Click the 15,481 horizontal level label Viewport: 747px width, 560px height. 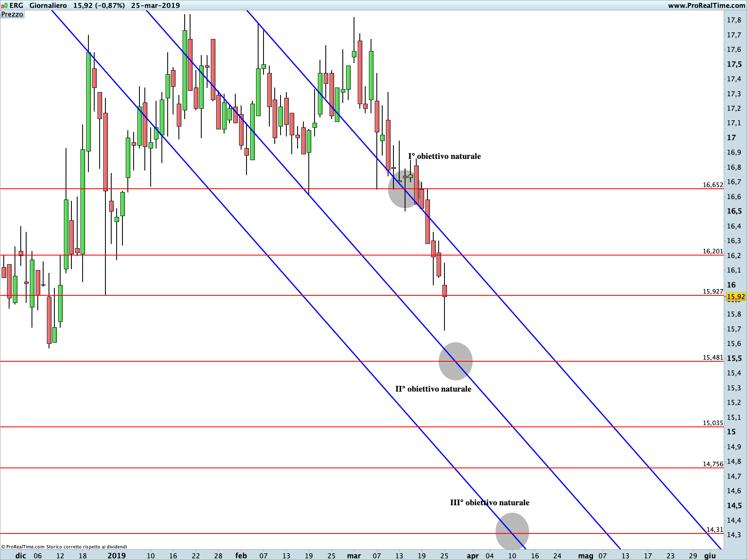tap(713, 358)
